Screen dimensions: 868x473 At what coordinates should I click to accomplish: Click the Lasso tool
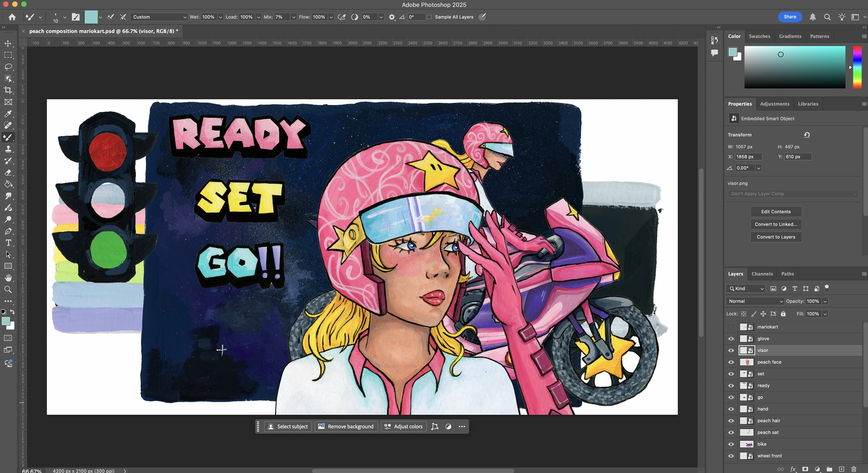click(8, 67)
